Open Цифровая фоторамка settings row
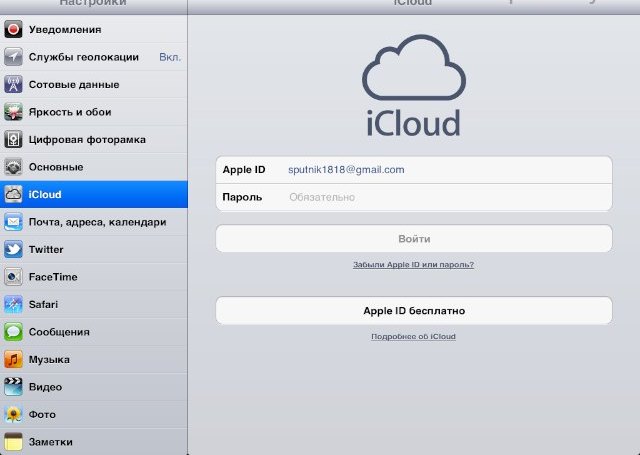640x455 pixels. pos(93,140)
